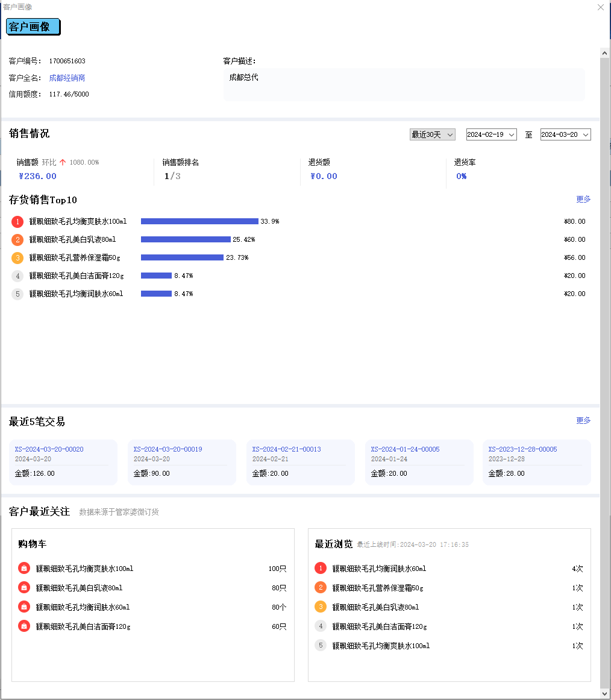Click sales amount ¥236.00
611x700 pixels.
click(x=37, y=176)
